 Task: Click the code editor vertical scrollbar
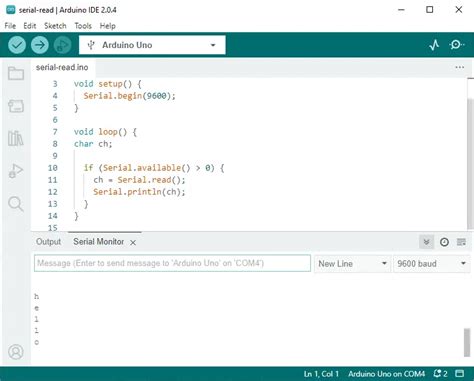pyautogui.click(x=470, y=163)
